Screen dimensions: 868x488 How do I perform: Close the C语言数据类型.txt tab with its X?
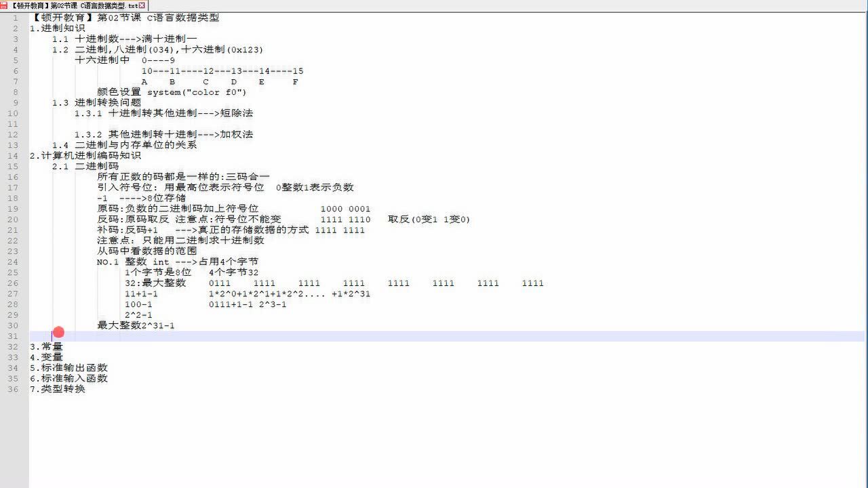(x=142, y=5)
